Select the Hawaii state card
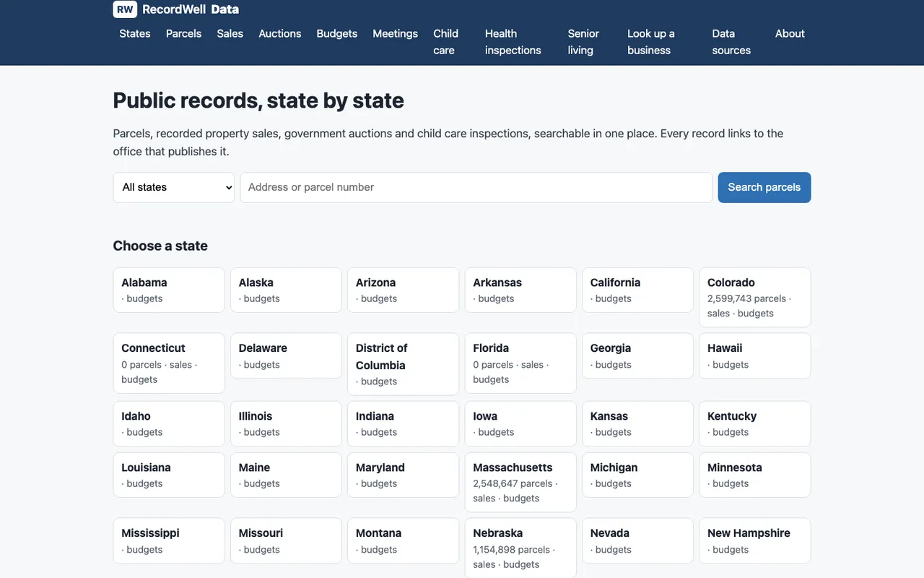 (x=755, y=355)
